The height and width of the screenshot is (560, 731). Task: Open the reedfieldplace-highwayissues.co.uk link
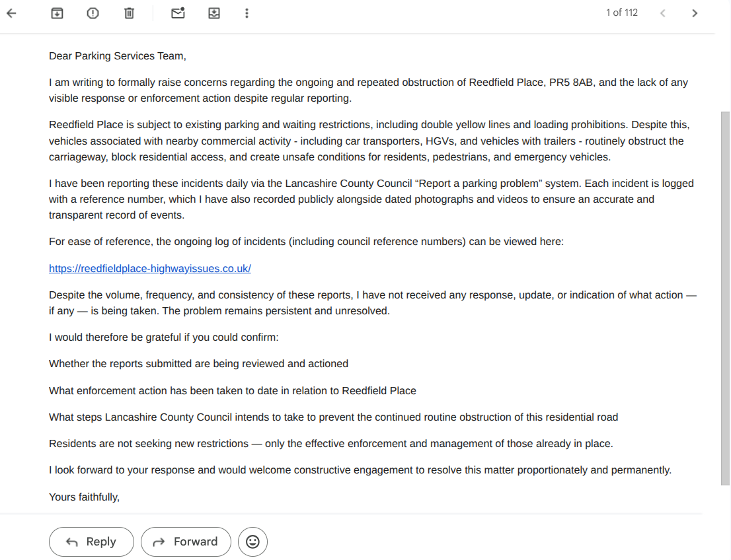pyautogui.click(x=150, y=269)
